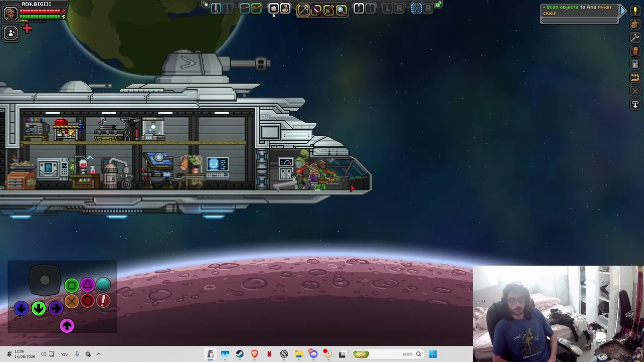Switch to the penguin game taskbar icon

coord(210,354)
